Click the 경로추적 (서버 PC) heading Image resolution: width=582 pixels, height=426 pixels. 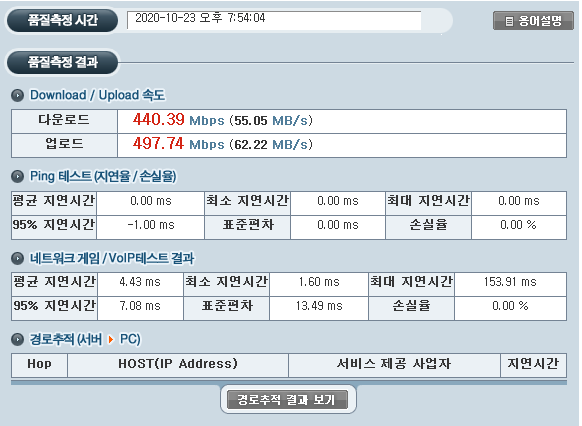click(x=85, y=339)
